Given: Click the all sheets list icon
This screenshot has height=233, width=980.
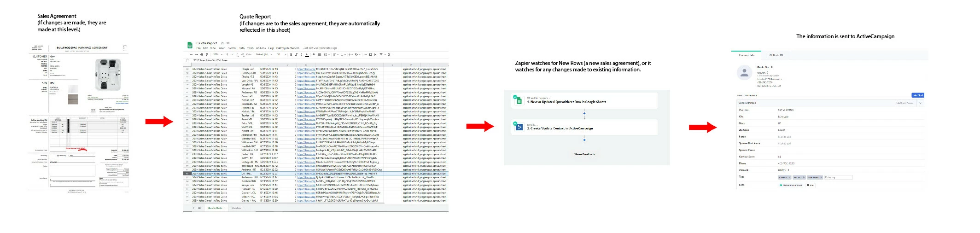Looking at the screenshot, I should [x=199, y=208].
